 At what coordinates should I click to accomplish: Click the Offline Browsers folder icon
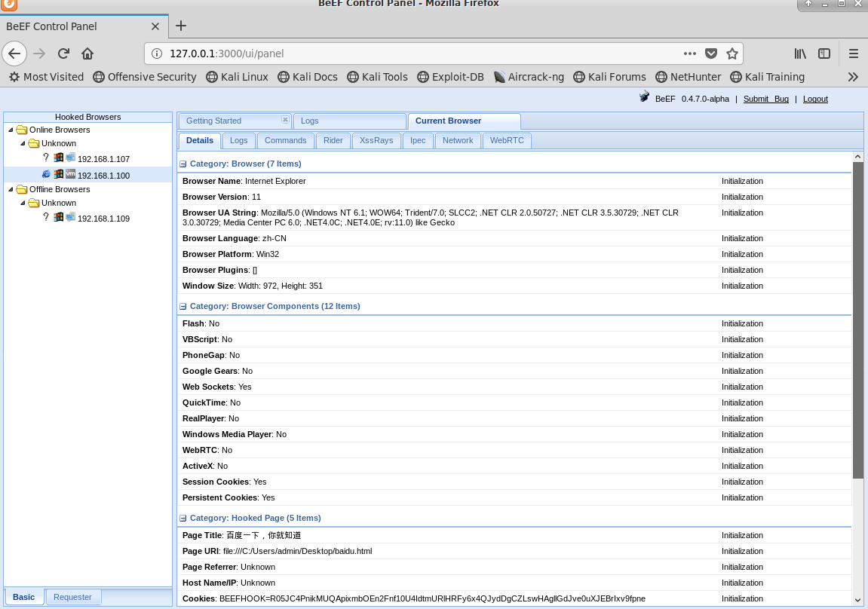22,189
